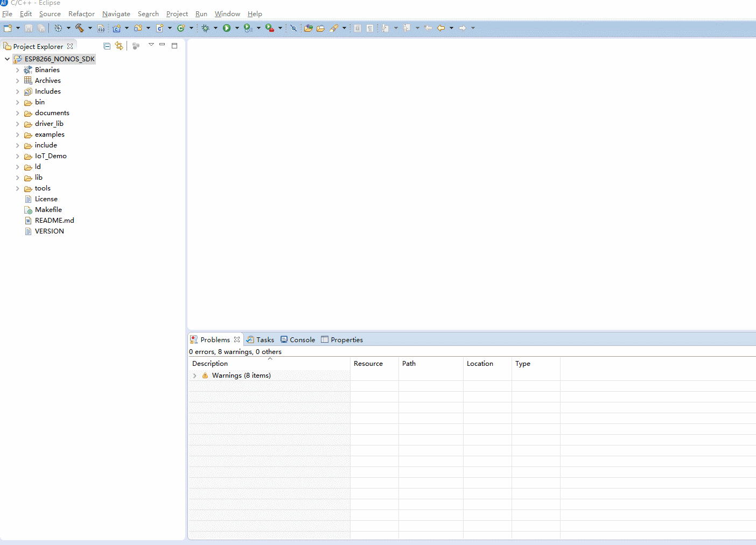Expand the Binaries tree node
Image resolution: width=756 pixels, height=545 pixels.
18,70
